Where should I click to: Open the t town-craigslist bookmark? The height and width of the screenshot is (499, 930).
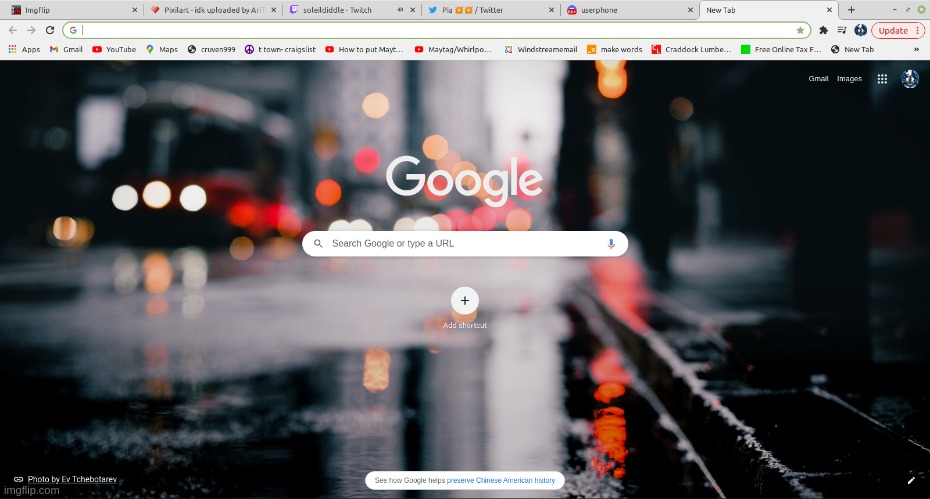click(x=280, y=49)
